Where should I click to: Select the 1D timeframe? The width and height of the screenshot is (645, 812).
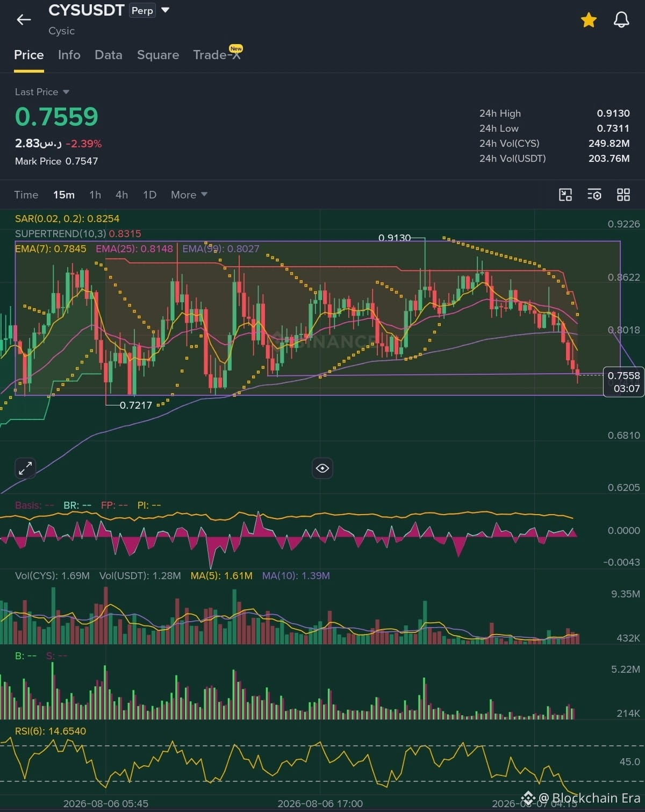(x=150, y=195)
